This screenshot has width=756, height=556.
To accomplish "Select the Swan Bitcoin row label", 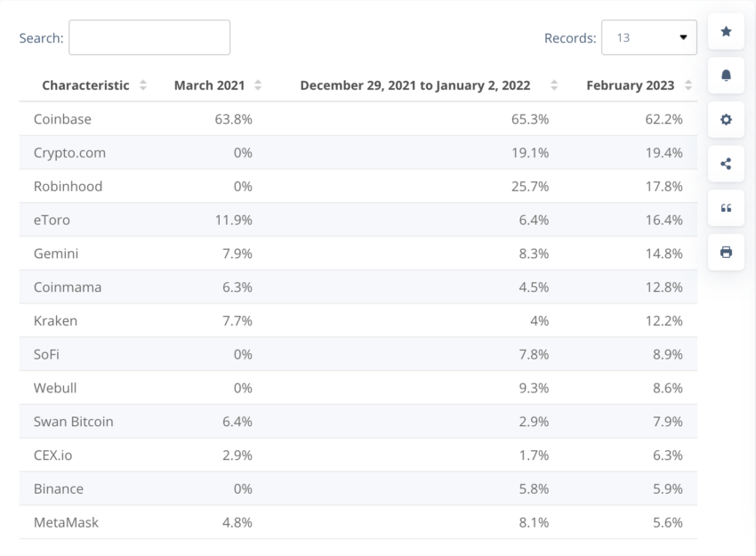I will click(x=73, y=422).
